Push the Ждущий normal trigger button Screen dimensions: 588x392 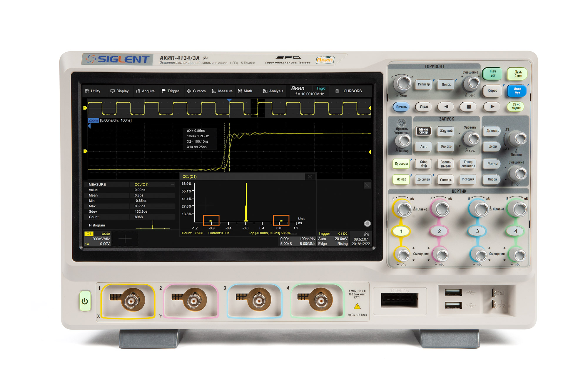(x=446, y=131)
